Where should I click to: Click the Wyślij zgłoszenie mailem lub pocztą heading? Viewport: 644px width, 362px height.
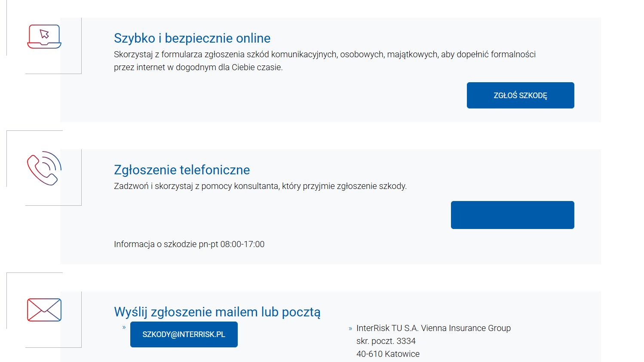[216, 312]
